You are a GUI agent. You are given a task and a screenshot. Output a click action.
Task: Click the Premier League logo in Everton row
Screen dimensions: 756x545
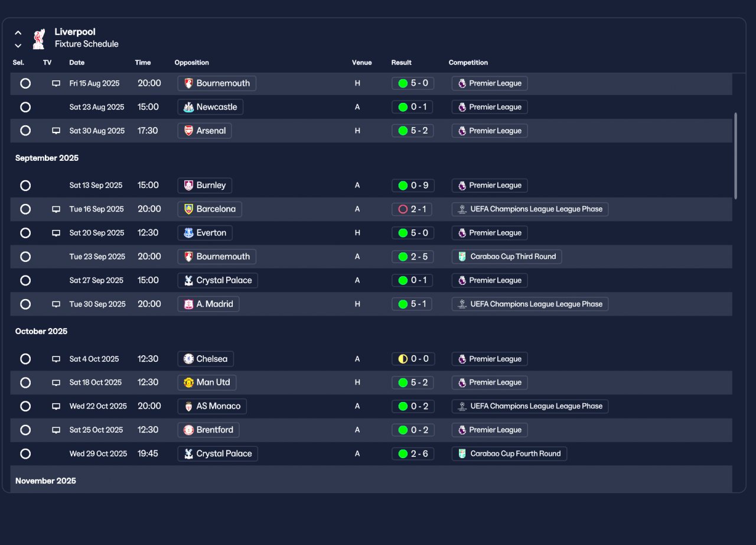(462, 233)
